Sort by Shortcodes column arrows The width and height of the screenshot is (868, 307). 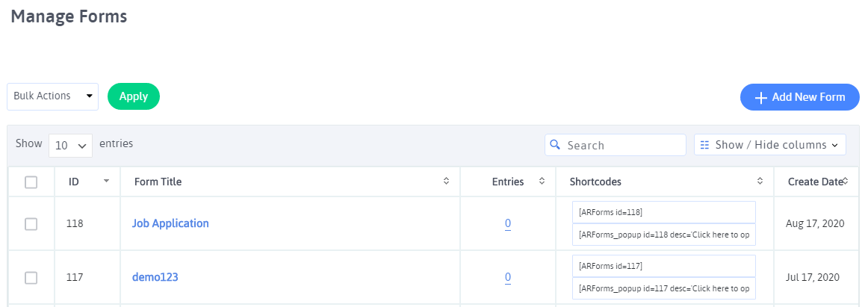[x=760, y=181]
